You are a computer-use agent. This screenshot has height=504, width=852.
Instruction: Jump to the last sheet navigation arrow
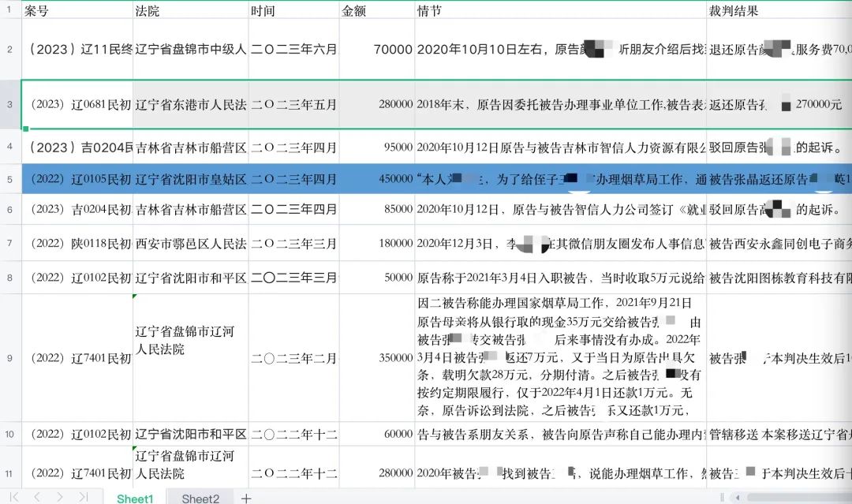(x=83, y=498)
